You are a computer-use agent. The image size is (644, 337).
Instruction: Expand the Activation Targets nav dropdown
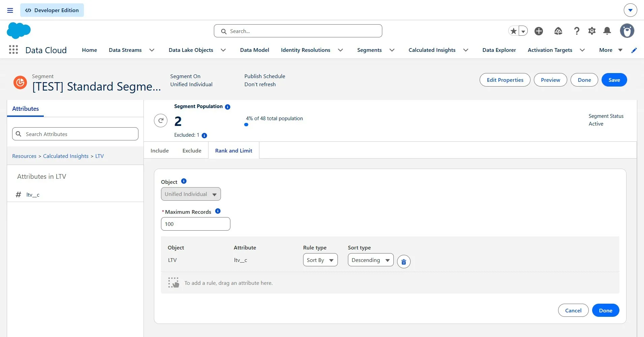click(x=582, y=50)
